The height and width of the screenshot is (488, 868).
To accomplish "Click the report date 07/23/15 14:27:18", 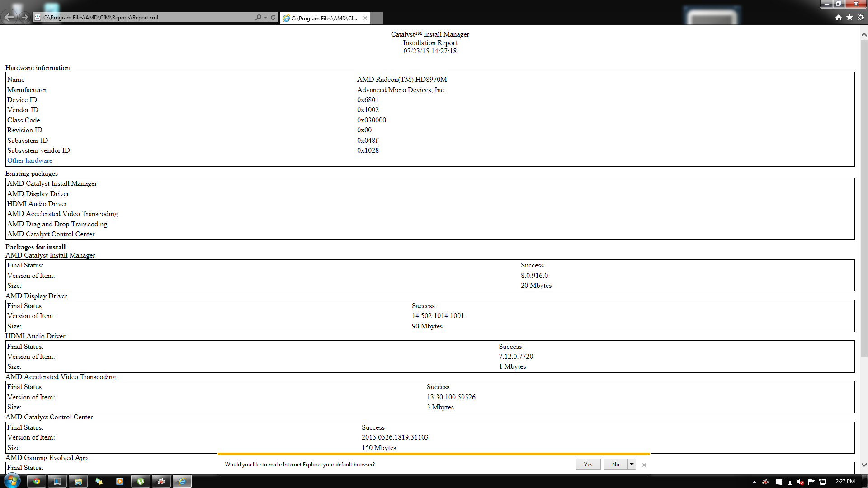I will [x=430, y=51].
